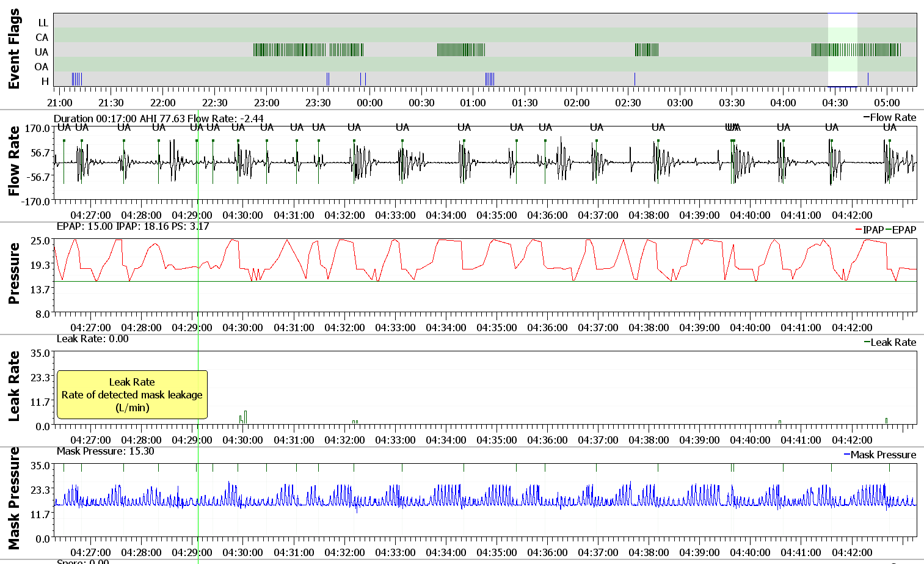Click the Mask Pressure legend label

point(883,455)
